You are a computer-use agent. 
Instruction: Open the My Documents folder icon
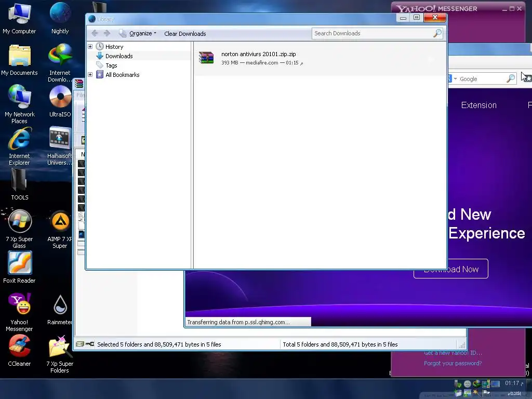coord(19,60)
